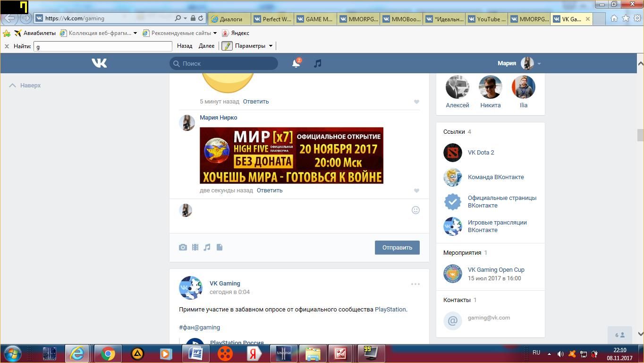This screenshot has width=644, height=363.
Task: Click in VK search field
Action: pyautogui.click(x=224, y=63)
